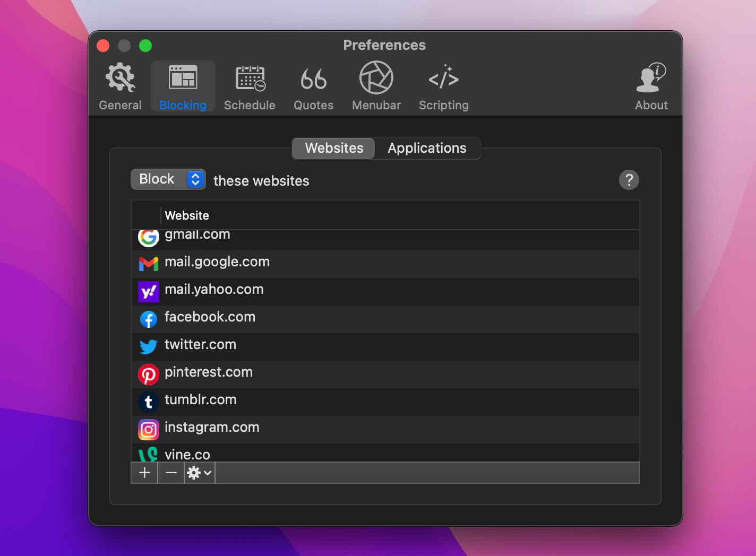This screenshot has height=556, width=756.
Task: Click the Twitter bird icon
Action: [x=149, y=347]
